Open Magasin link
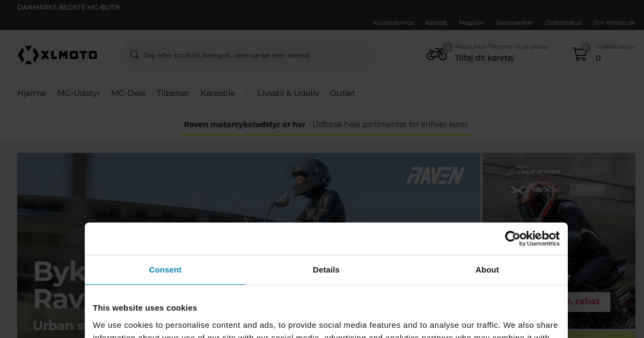 472,23
